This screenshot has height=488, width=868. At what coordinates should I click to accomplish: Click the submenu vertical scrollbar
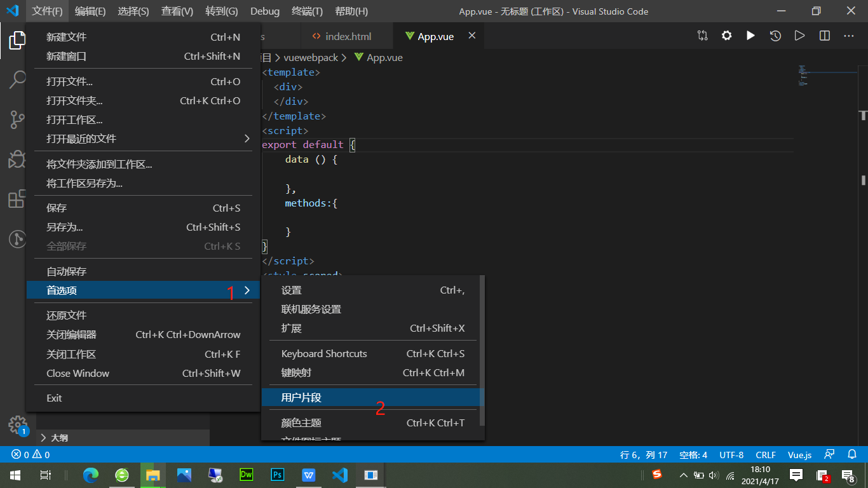(x=482, y=351)
